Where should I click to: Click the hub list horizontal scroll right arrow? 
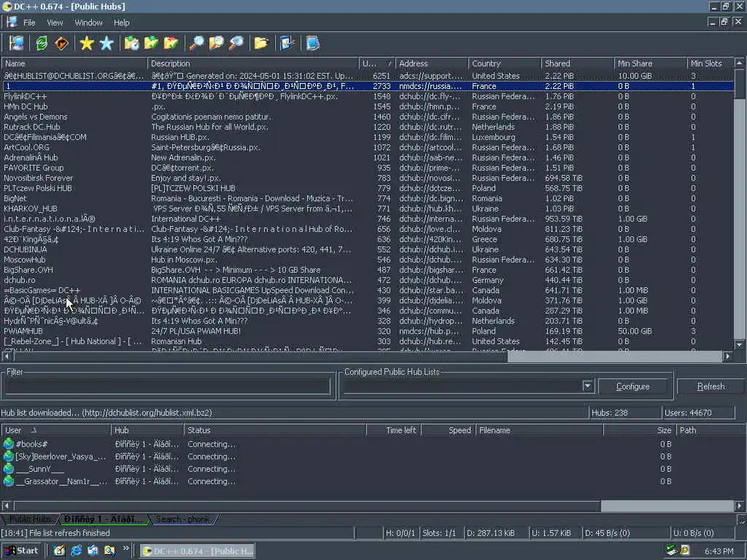coord(727,356)
